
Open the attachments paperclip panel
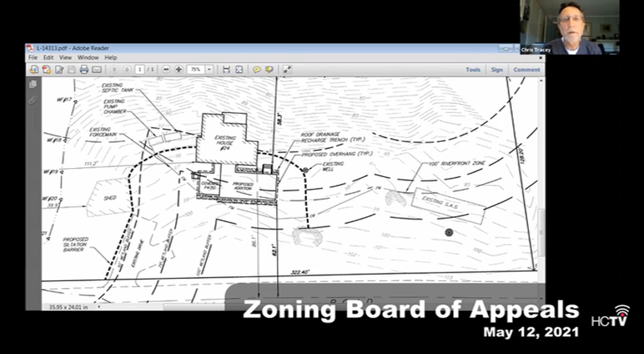pyautogui.click(x=33, y=100)
